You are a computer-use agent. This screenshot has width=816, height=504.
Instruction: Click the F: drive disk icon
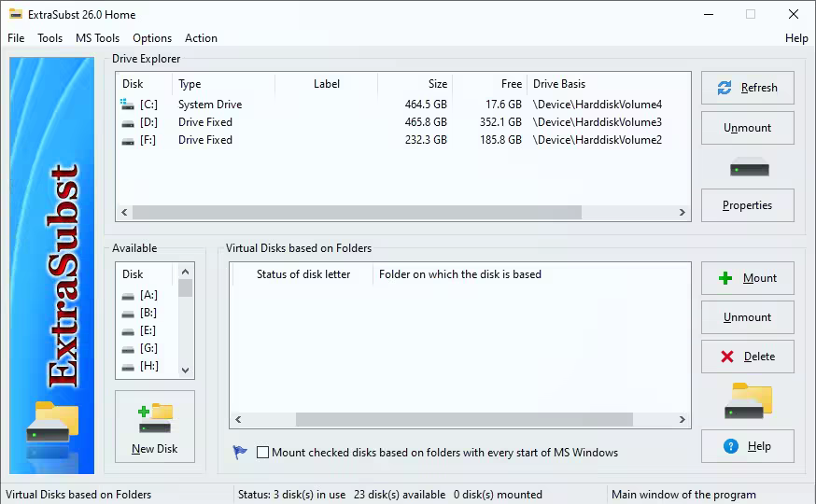[x=128, y=140]
